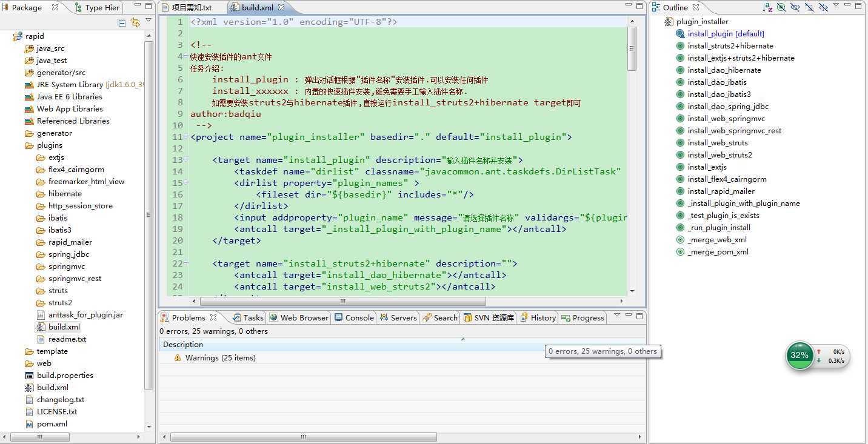Click the Problems view horizontal scrollbar
The image size is (868, 444).
(303, 436)
